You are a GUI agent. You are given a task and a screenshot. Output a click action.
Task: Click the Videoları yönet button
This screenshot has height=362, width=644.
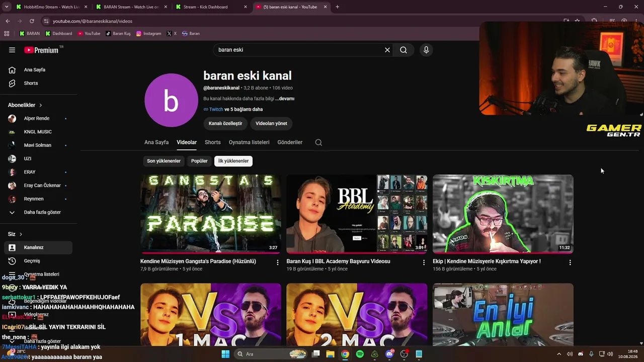click(x=271, y=123)
